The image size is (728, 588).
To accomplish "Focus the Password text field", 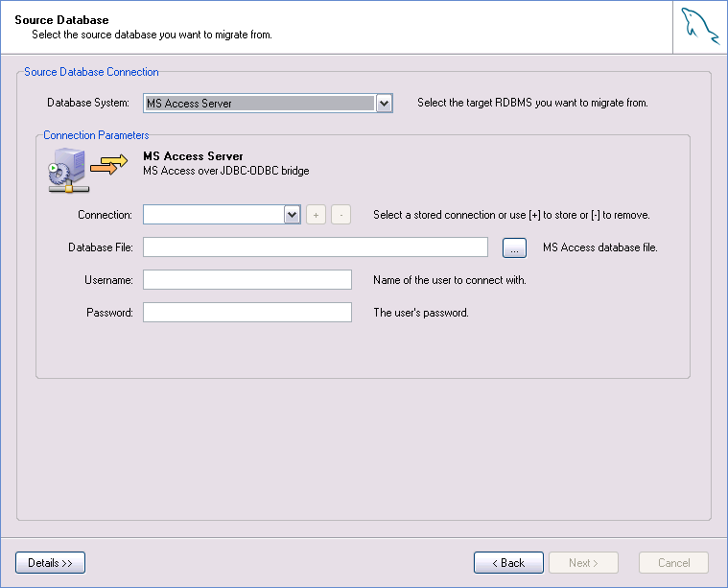I will 247,312.
